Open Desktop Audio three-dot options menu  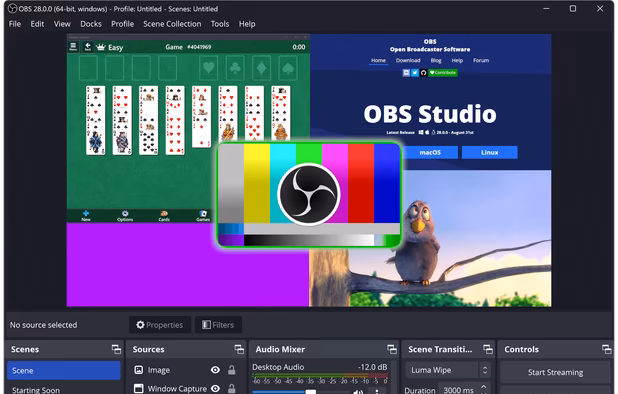[377, 391]
